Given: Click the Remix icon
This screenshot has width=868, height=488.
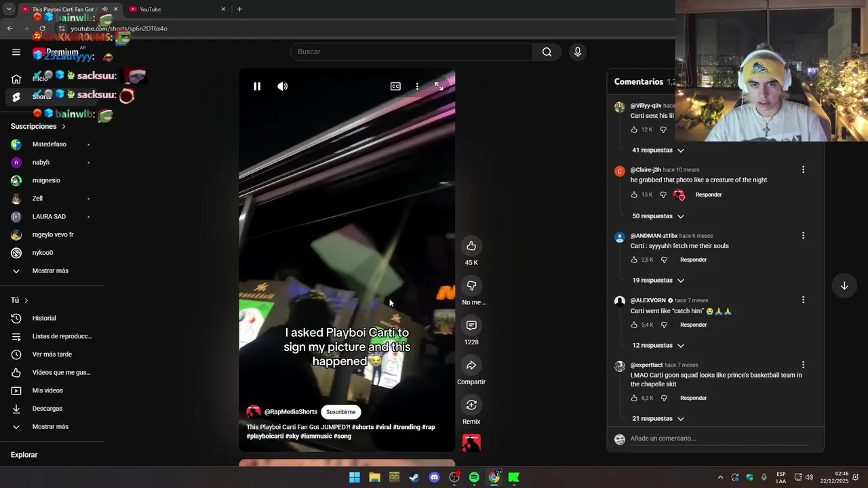Looking at the screenshot, I should click(x=471, y=405).
